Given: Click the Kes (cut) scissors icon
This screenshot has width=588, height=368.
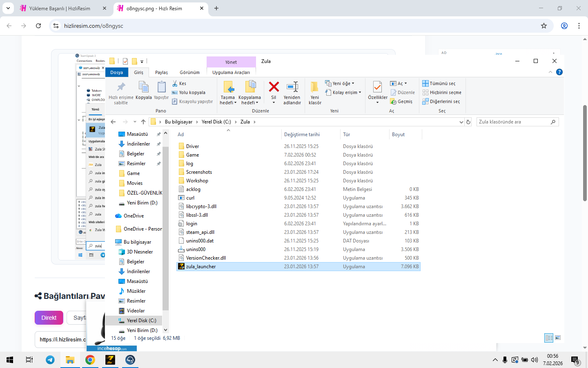Looking at the screenshot, I should [175, 83].
